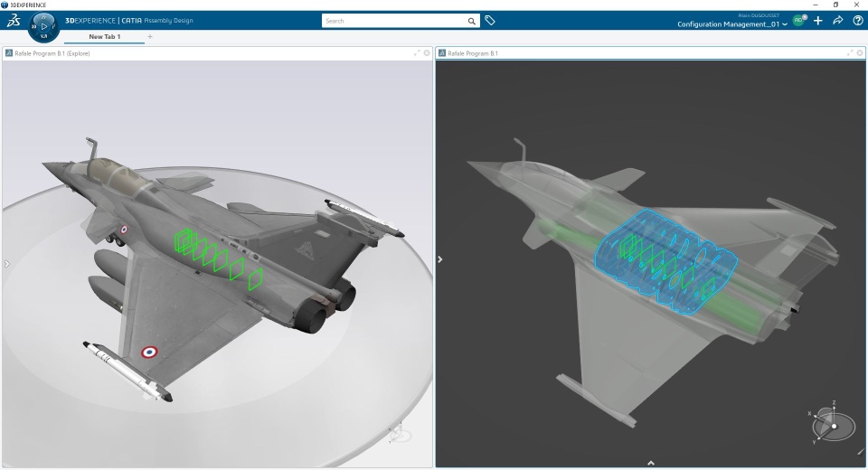Click the compass west 3D quadrant
Screen dimensions: 868x470
tap(33, 26)
